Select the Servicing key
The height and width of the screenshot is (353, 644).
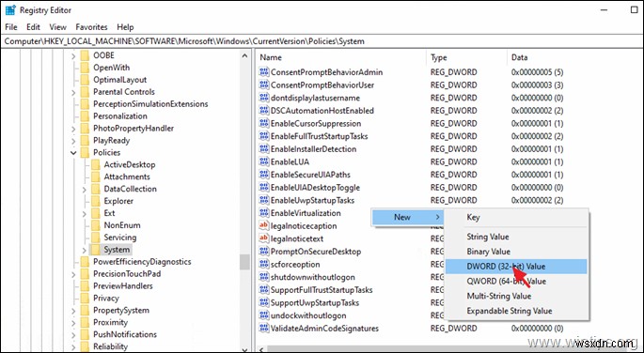[x=120, y=238]
